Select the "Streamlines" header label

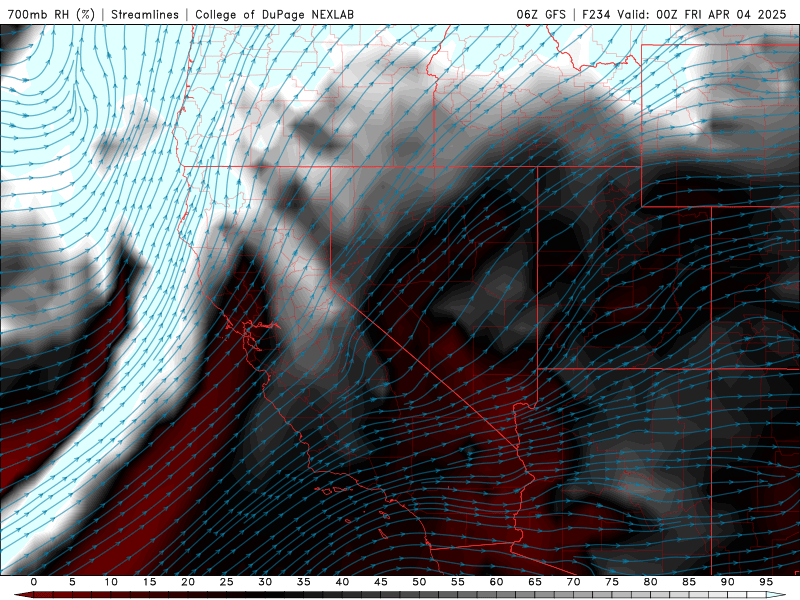pos(145,14)
